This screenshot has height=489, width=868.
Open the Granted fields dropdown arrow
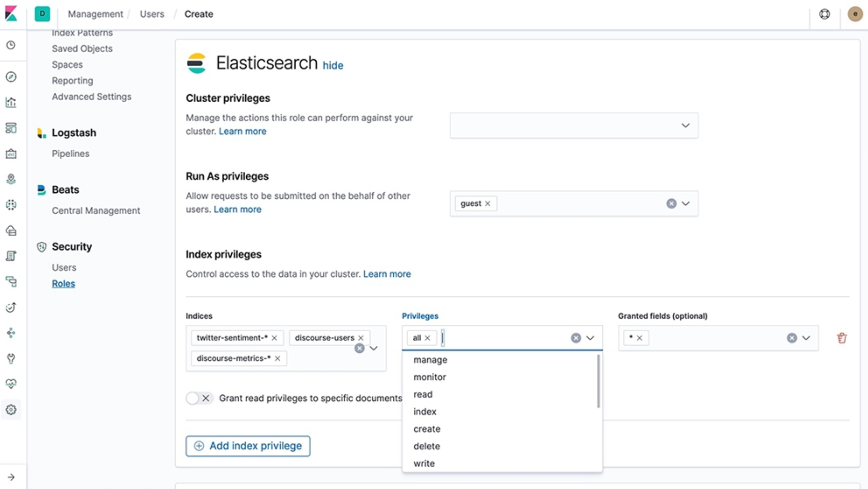(x=806, y=338)
